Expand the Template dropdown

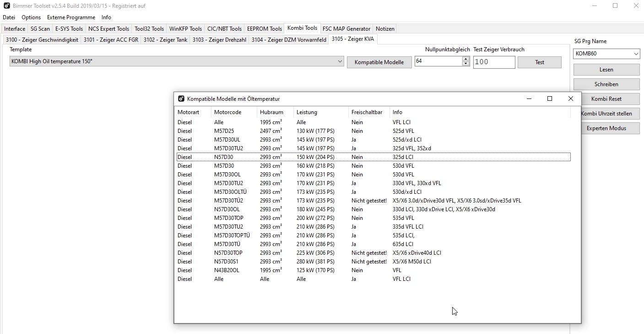tap(340, 61)
